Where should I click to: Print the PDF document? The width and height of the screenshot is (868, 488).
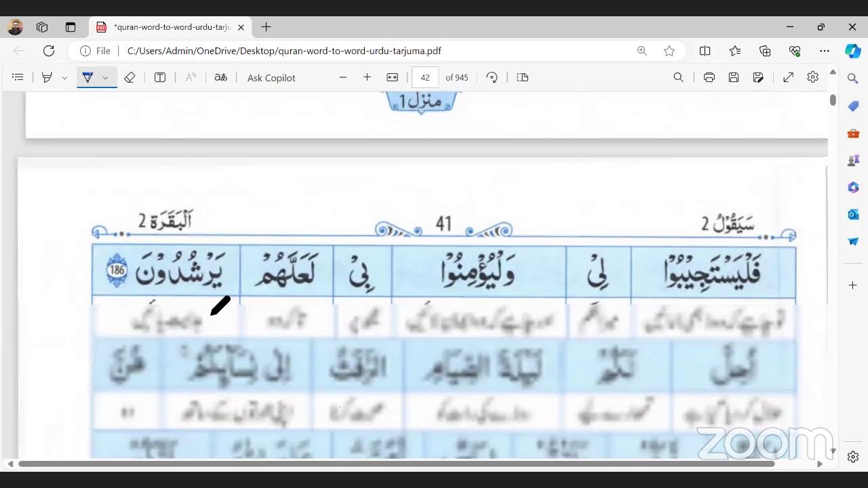709,77
